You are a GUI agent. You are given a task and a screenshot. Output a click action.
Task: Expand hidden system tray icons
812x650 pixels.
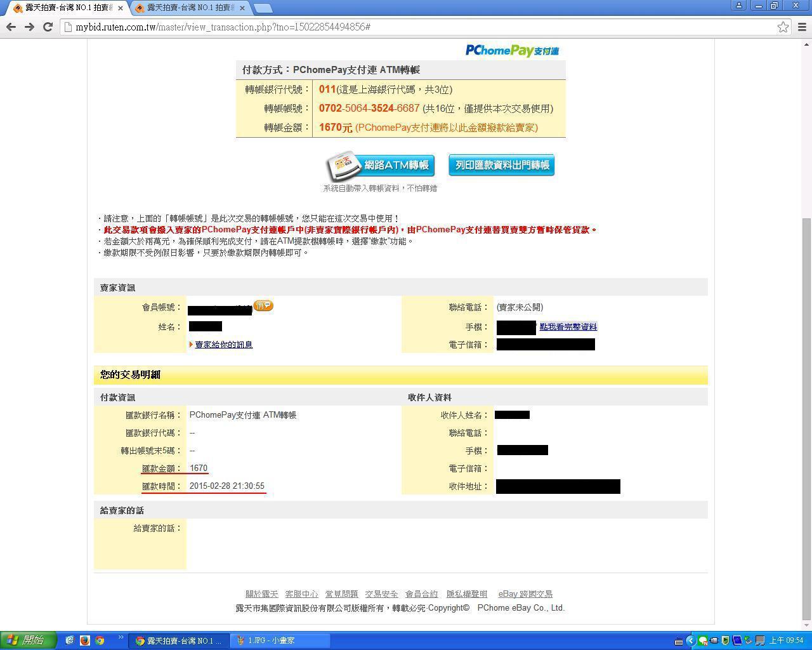coord(691,641)
